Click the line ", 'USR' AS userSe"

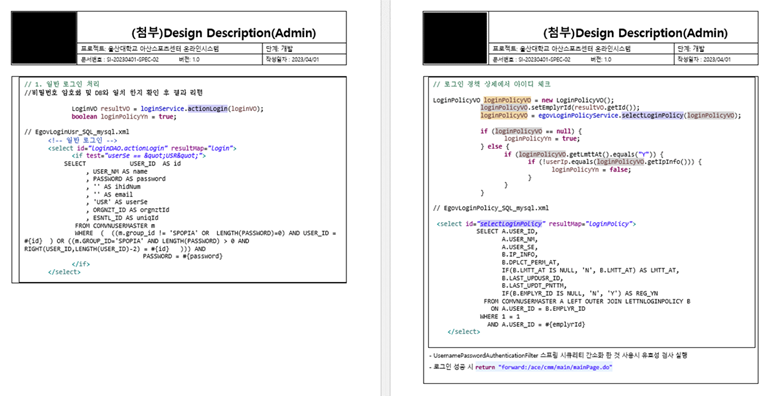pyautogui.click(x=117, y=202)
